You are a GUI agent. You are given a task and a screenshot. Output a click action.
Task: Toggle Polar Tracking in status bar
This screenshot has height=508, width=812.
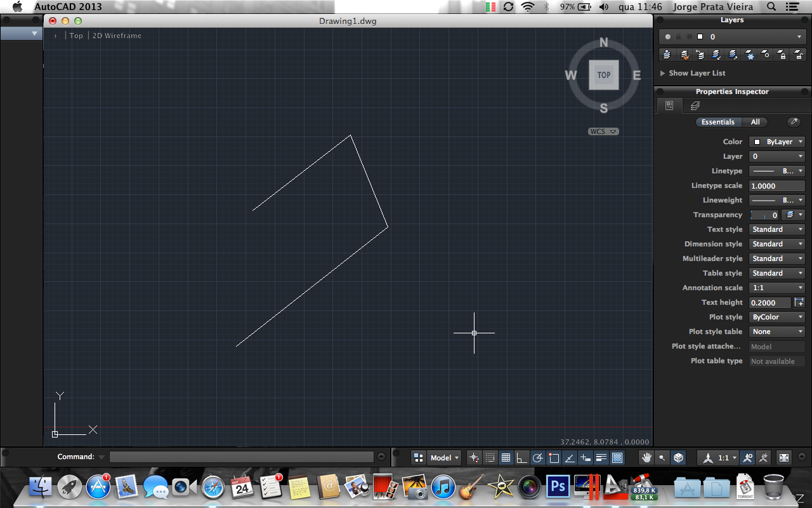tap(537, 457)
